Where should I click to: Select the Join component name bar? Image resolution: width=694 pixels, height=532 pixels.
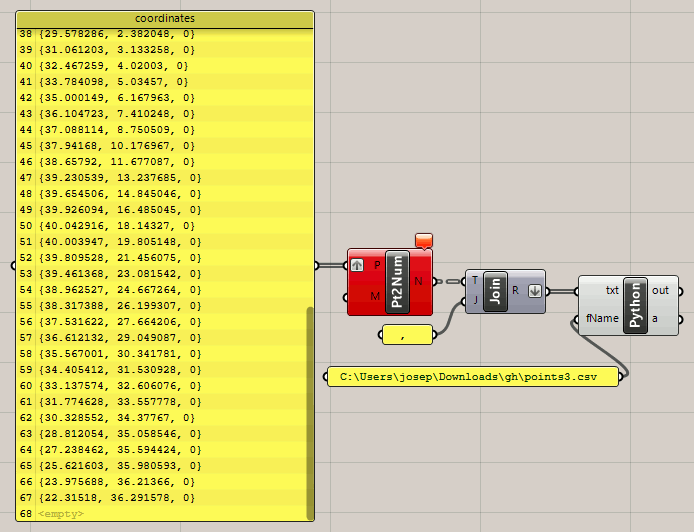pos(495,292)
